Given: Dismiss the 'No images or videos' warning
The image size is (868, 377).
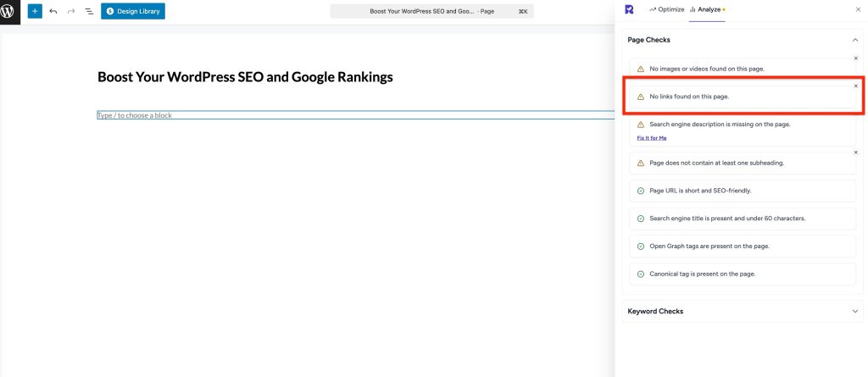Looking at the screenshot, I should [x=855, y=58].
